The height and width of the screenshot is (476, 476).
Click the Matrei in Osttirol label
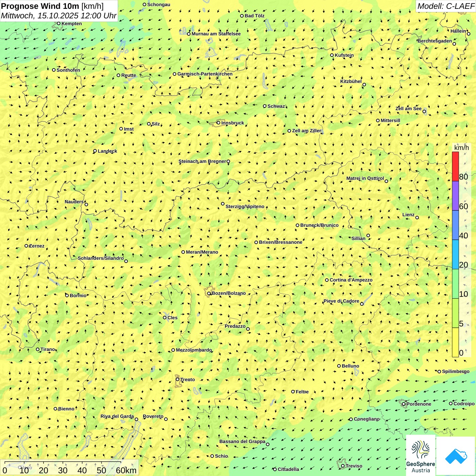coord(365,178)
